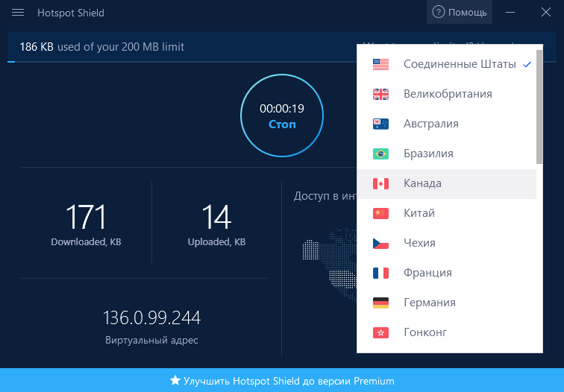This screenshot has width=564, height=392.
Task: Choose Германия in the country list
Action: (x=446, y=303)
